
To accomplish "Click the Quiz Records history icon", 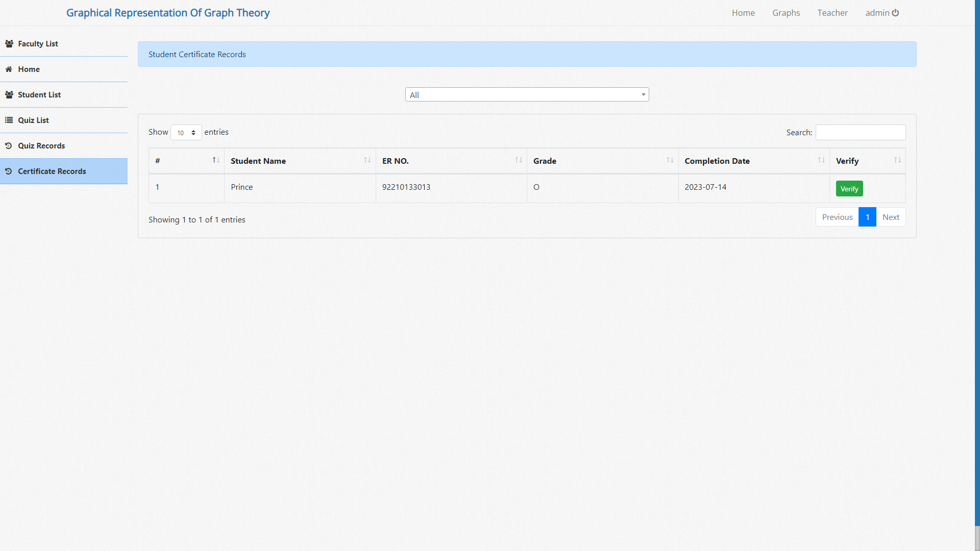I will click(x=9, y=146).
